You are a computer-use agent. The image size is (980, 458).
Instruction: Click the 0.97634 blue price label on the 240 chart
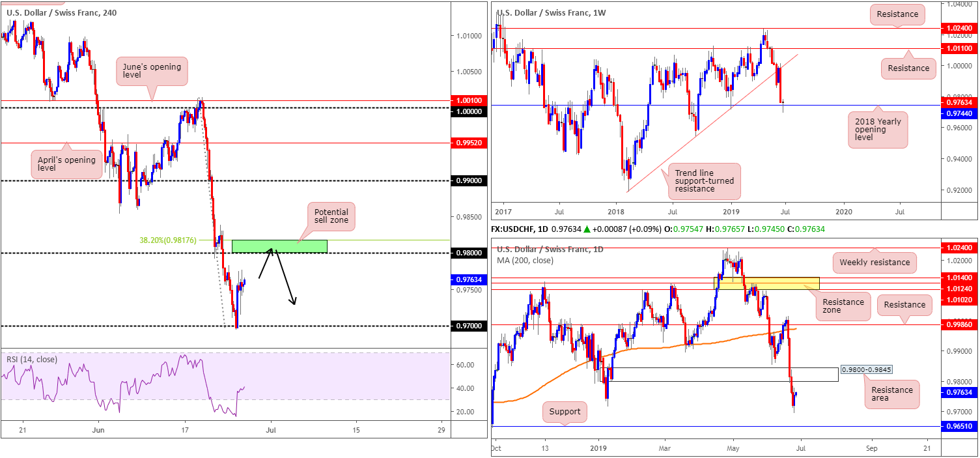(469, 280)
